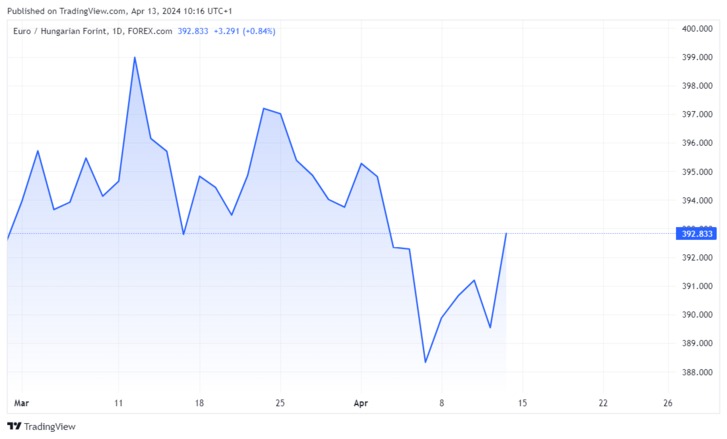This screenshot has width=727, height=439.
Task: Click the 25 date label on time axis
Action: 280,402
